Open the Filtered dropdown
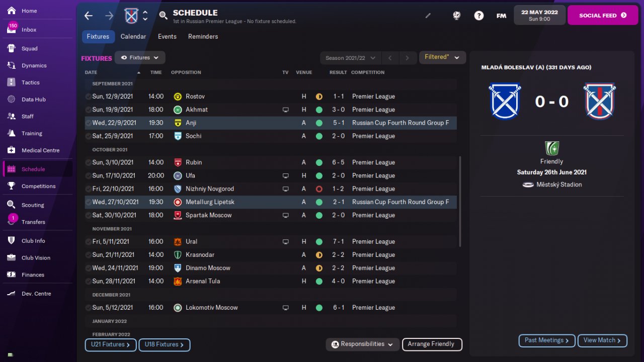The width and height of the screenshot is (644, 362). point(442,57)
